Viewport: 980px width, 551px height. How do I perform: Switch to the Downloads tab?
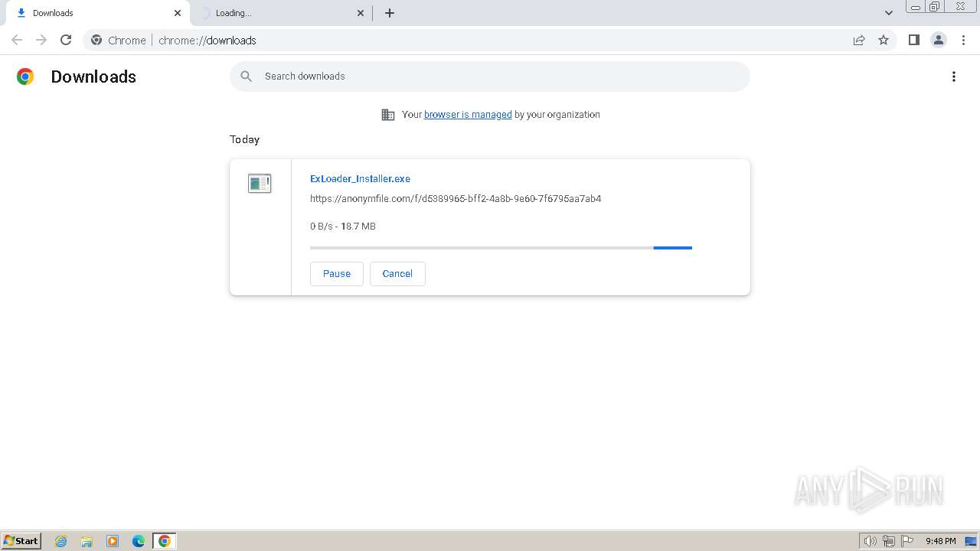tap(98, 13)
